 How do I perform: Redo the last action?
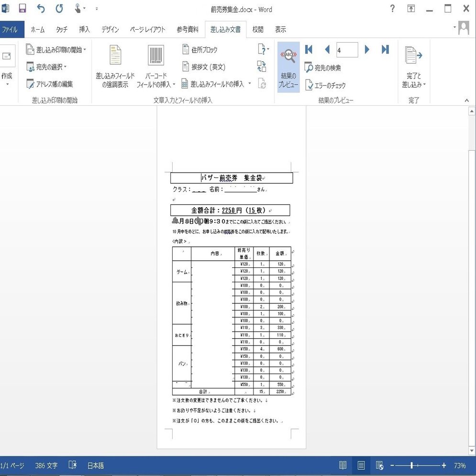(x=59, y=9)
